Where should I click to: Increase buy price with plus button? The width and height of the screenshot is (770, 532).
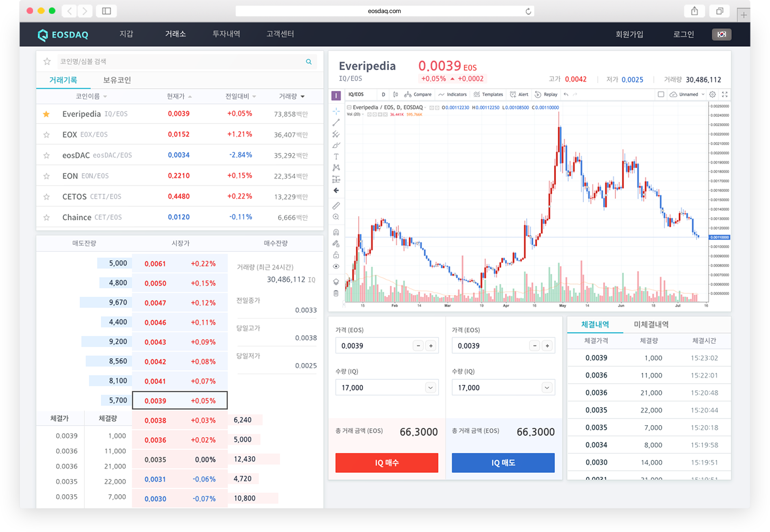pos(431,346)
